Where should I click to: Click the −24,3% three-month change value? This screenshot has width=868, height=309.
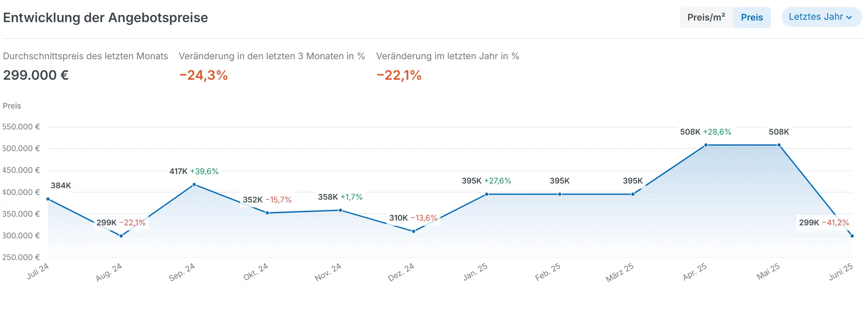(203, 75)
